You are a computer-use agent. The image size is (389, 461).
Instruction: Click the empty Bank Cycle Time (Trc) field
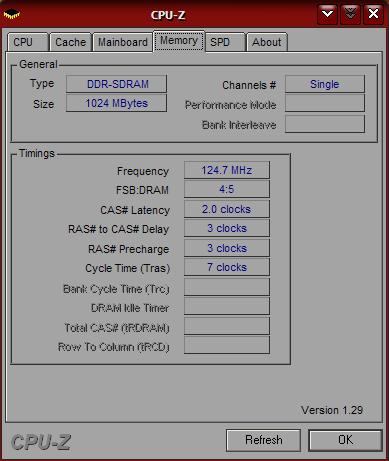[227, 287]
